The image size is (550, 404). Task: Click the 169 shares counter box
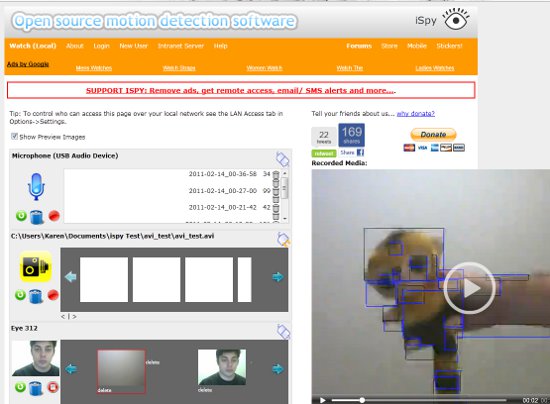point(351,135)
